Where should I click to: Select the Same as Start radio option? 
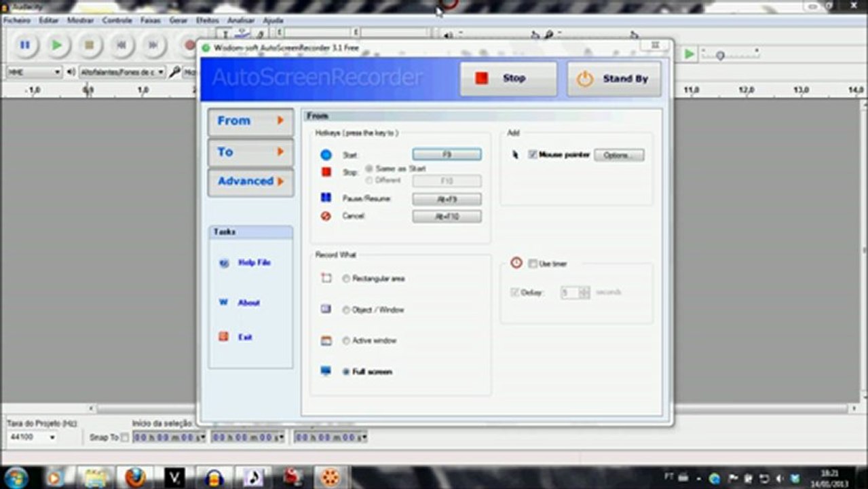pyautogui.click(x=369, y=168)
